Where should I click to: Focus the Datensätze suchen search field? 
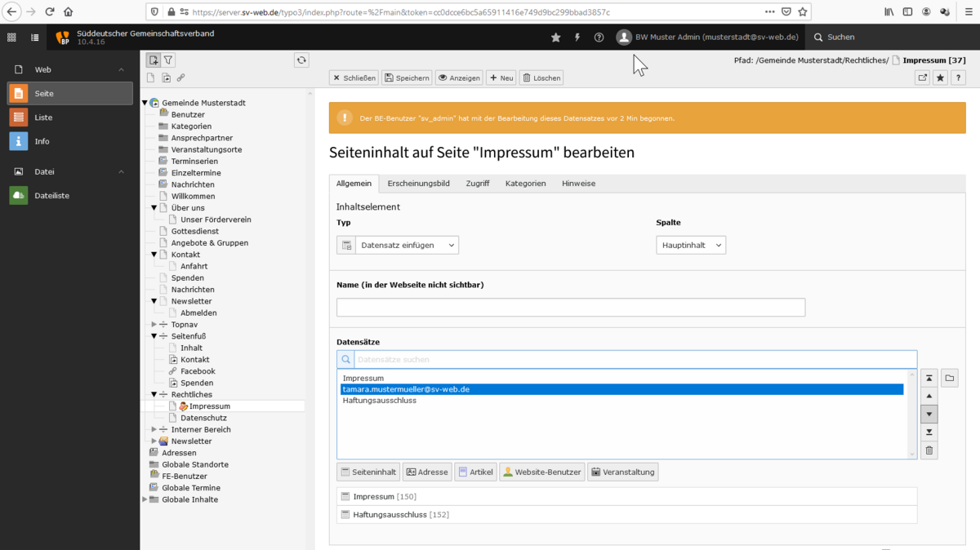tap(635, 360)
